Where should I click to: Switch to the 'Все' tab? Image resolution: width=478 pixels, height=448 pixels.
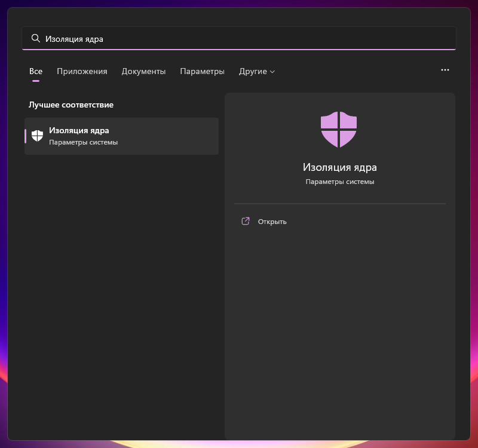click(x=36, y=71)
